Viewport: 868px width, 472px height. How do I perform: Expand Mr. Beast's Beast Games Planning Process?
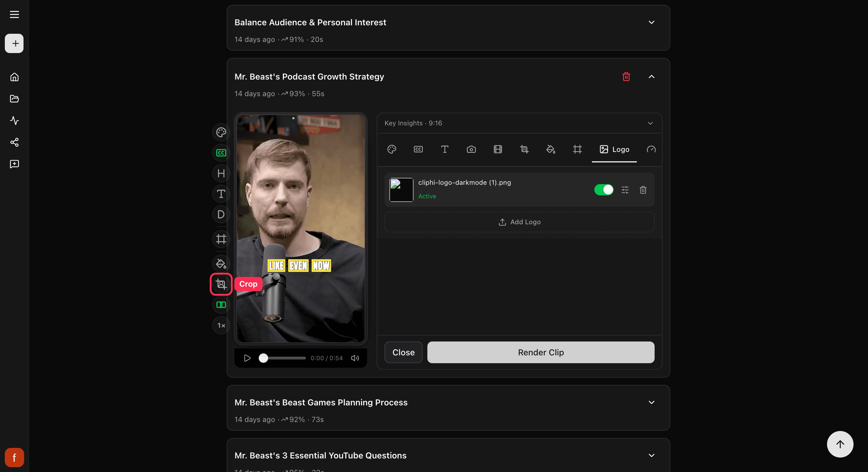pos(651,402)
